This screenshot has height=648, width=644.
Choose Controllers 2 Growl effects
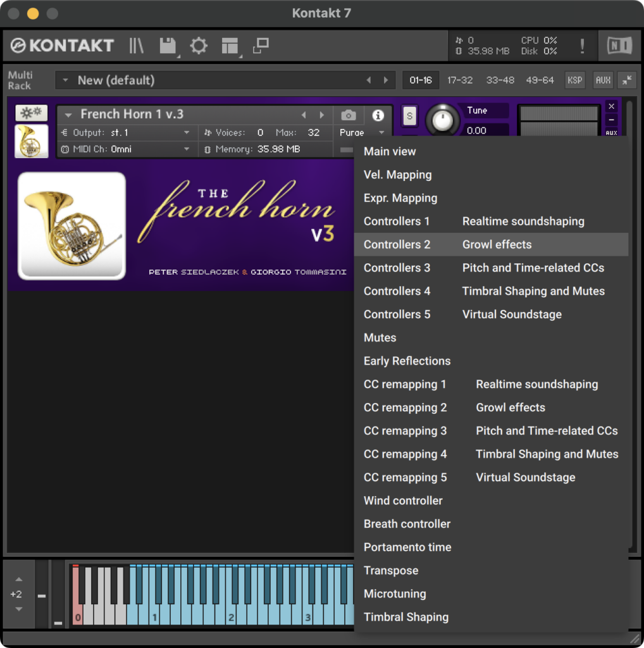(x=491, y=244)
